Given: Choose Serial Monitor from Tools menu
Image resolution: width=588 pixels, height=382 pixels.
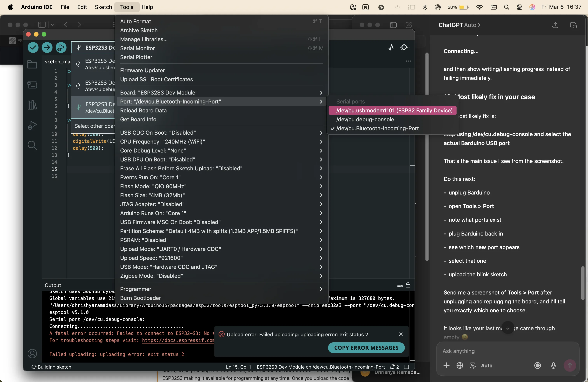Looking at the screenshot, I should coord(137,48).
